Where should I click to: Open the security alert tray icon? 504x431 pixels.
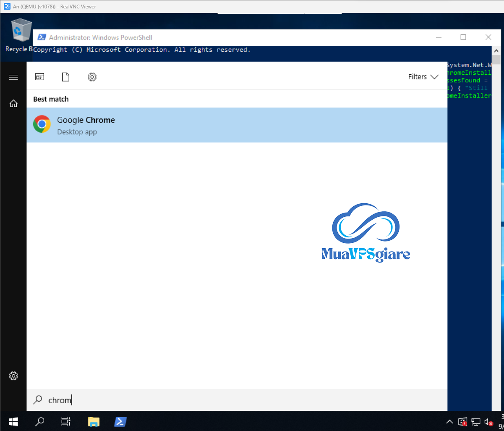pos(462,422)
